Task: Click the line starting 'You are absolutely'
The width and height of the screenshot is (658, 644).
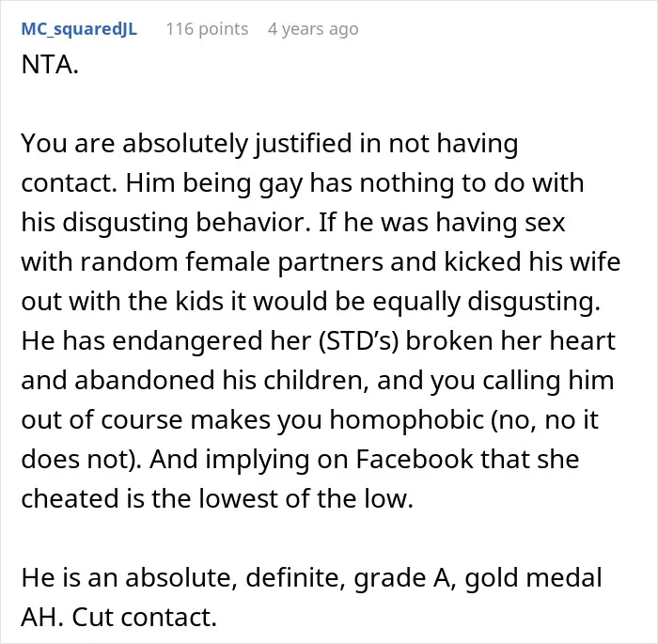Action: click(270, 144)
